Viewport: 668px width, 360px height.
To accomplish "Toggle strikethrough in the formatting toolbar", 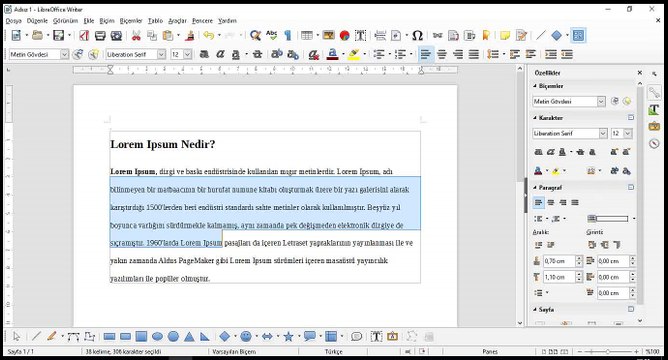I will pyautogui.click(x=257, y=55).
